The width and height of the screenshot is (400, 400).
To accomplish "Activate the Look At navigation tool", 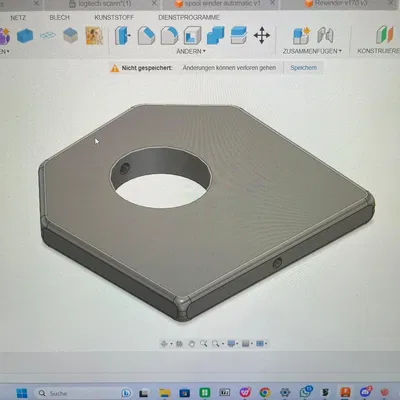I will pos(179,344).
